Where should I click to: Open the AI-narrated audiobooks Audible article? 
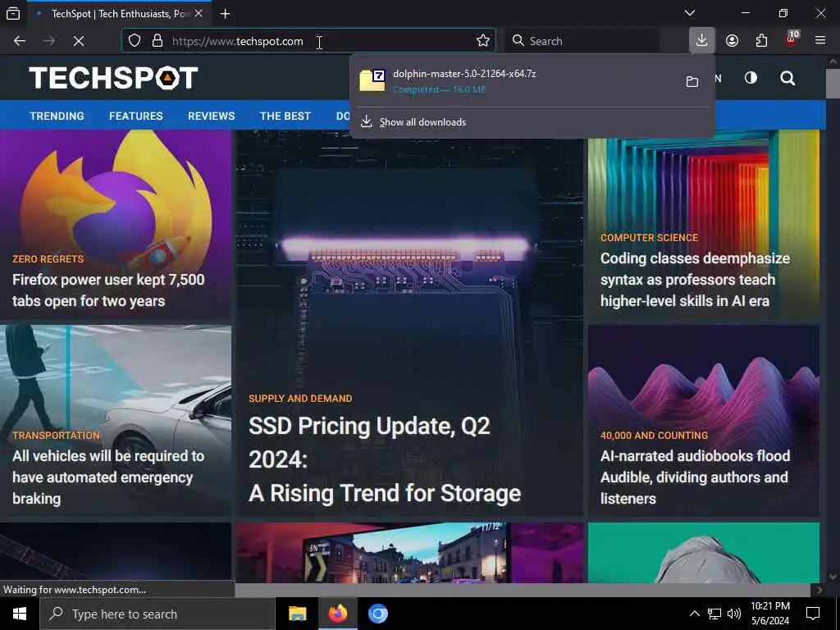(695, 477)
